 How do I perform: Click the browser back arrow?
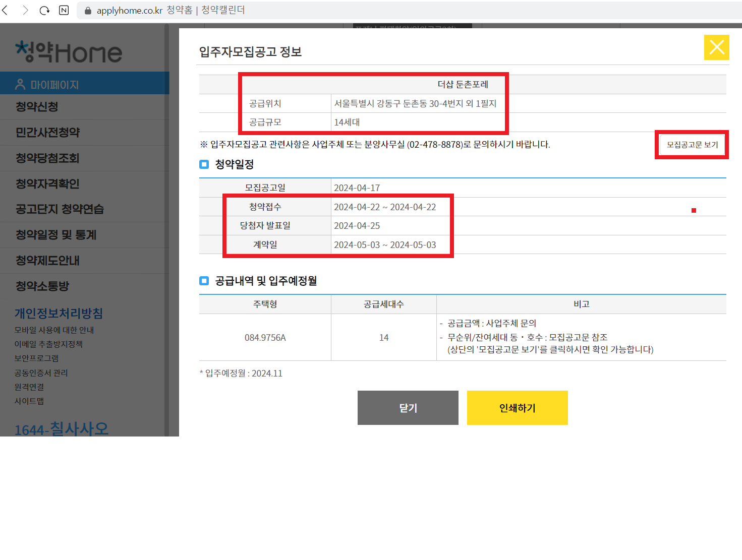click(5, 10)
